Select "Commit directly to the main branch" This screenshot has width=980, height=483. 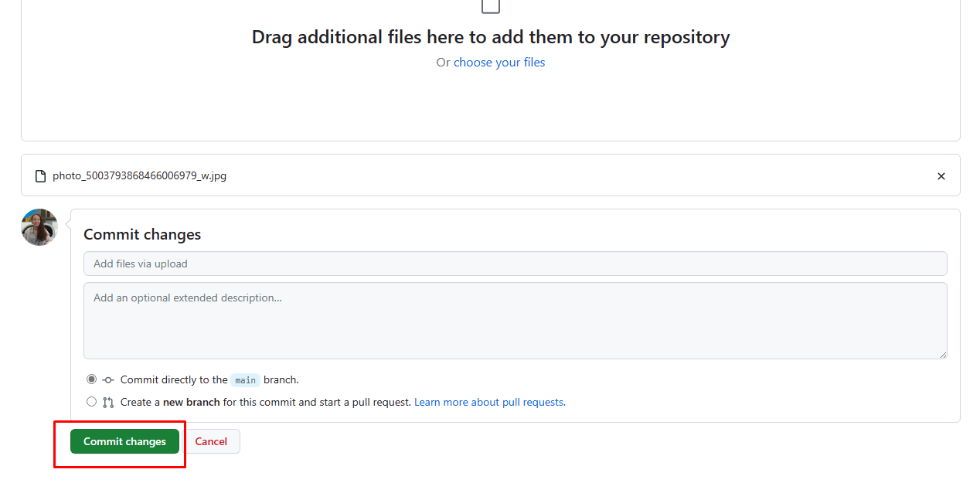(91, 379)
